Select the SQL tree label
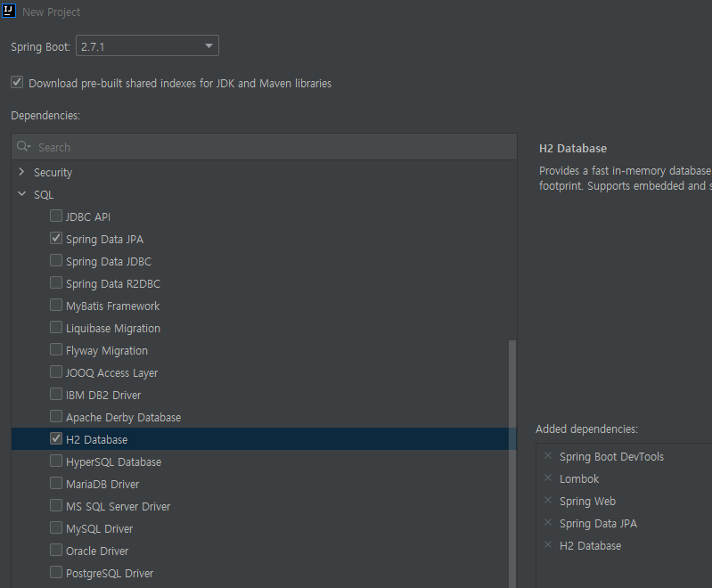712x588 pixels. click(x=44, y=195)
